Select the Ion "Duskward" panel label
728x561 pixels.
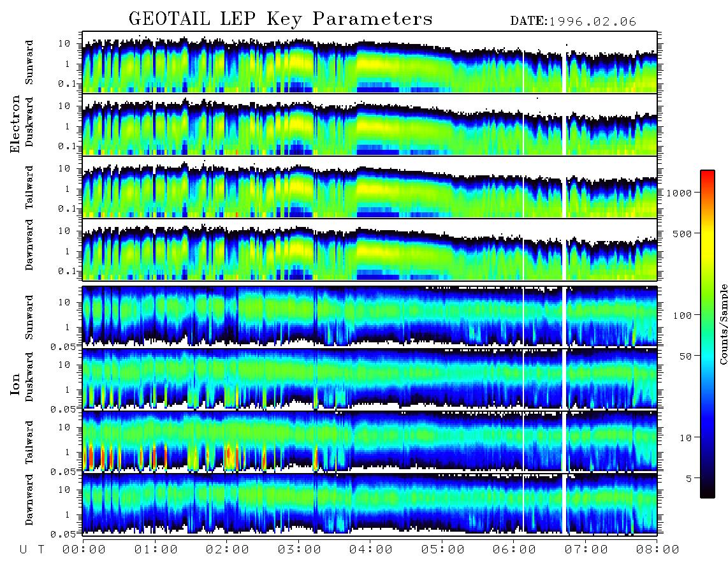[x=29, y=377]
